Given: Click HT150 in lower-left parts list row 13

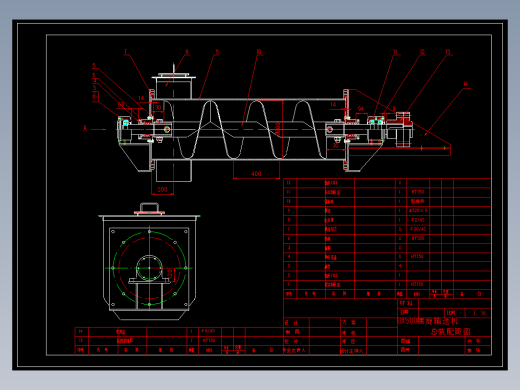Looking at the screenshot, I should click(x=209, y=341).
